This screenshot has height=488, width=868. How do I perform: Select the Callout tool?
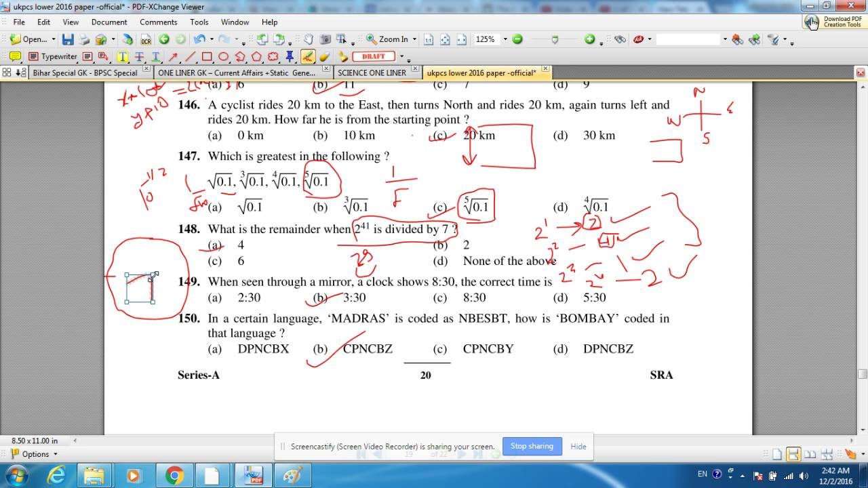coord(103,56)
